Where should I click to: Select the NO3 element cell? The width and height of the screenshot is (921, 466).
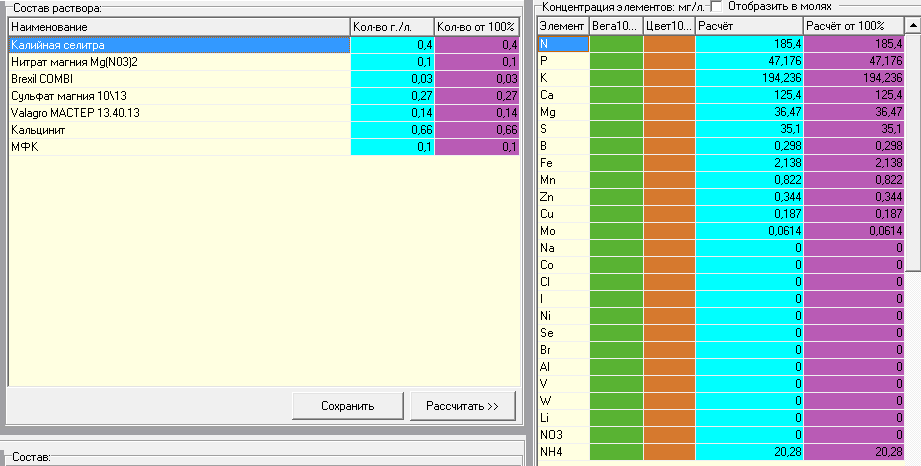point(563,435)
